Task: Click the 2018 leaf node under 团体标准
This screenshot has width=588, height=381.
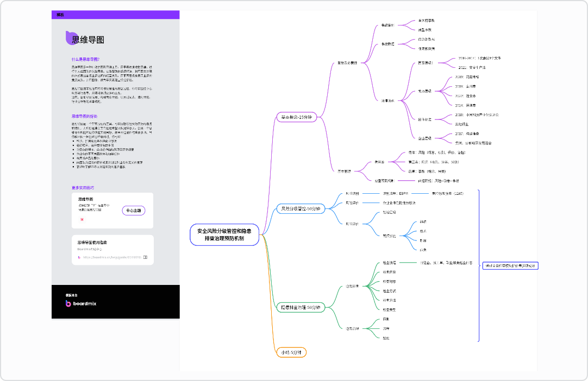Action: [477, 115]
